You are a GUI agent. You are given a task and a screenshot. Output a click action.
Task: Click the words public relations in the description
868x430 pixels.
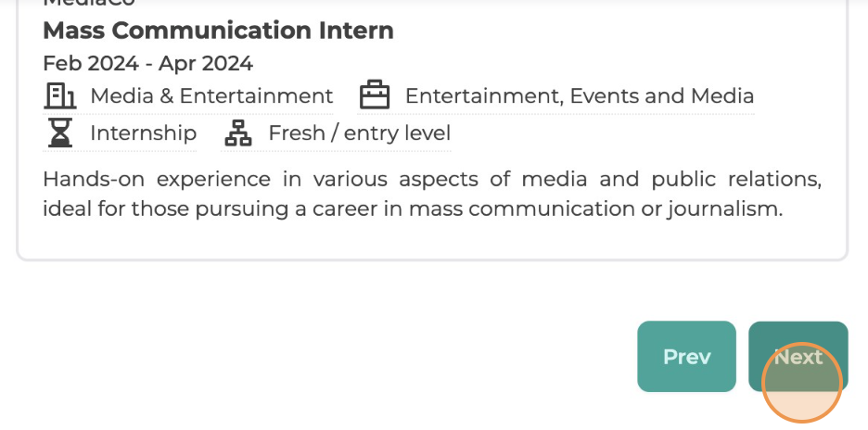(x=736, y=180)
